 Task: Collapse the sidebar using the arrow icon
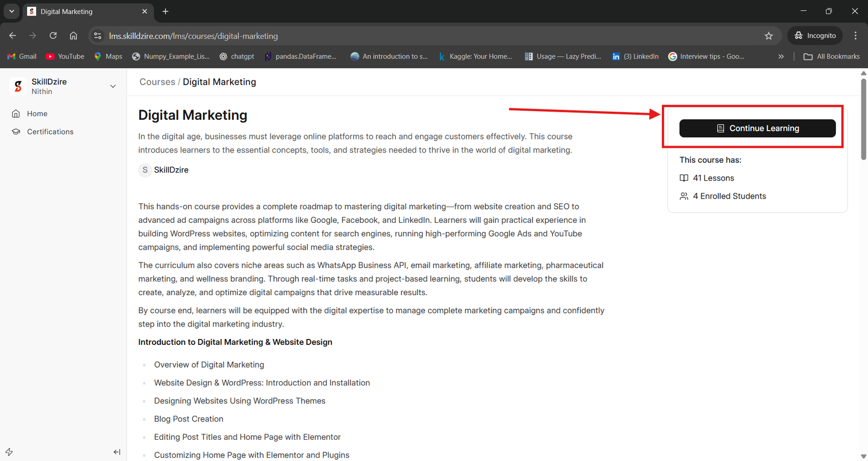click(x=117, y=452)
